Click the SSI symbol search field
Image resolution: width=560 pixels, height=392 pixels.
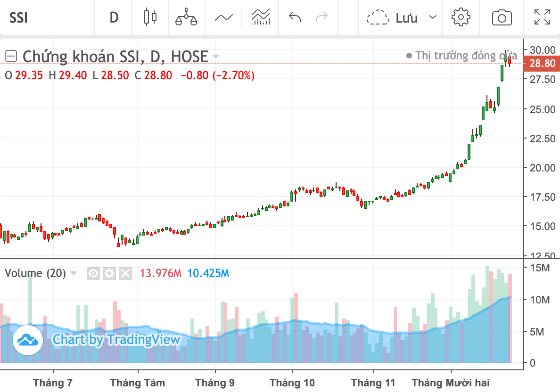(47, 17)
